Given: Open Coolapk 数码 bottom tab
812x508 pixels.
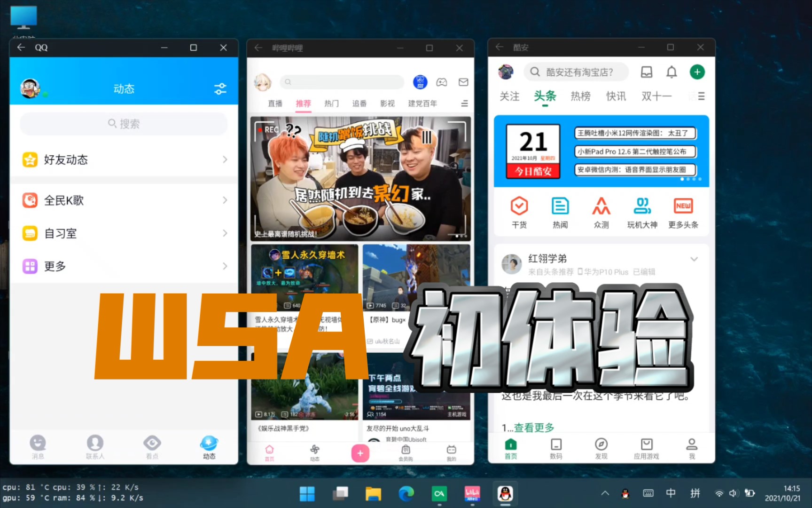Looking at the screenshot, I should click(x=556, y=448).
